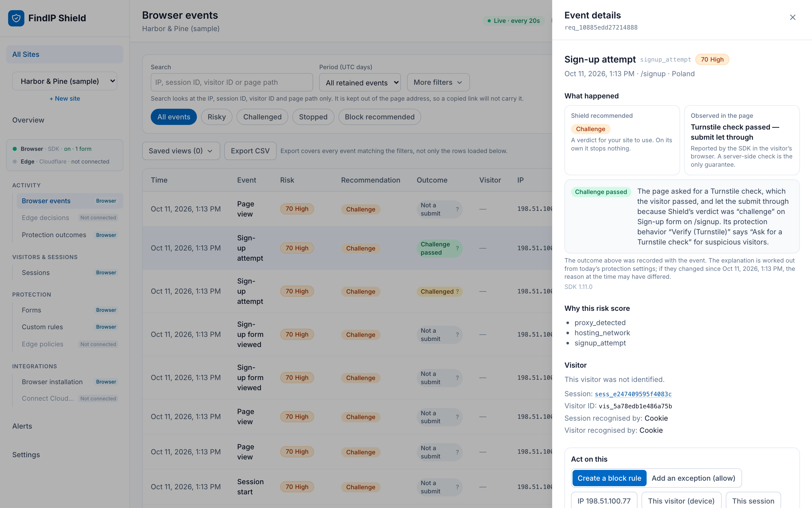Expand More filters
Screen dimensions: 812x508
coord(438,82)
